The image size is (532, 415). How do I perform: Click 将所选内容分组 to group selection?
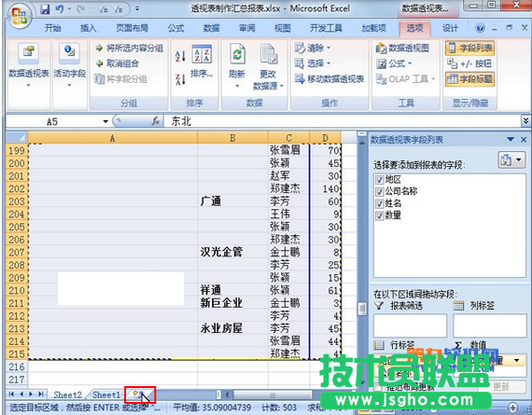[x=130, y=48]
